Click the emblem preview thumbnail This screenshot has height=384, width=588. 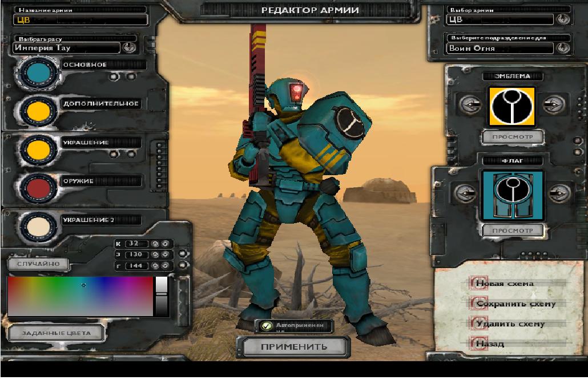point(512,107)
